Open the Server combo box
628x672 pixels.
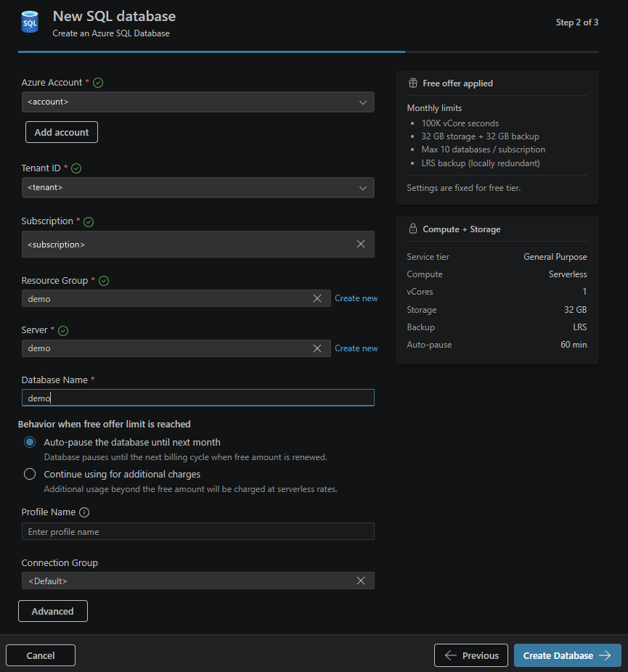[176, 348]
